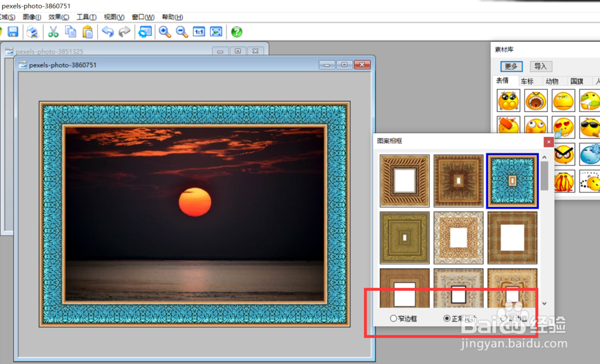Viewport: 600px width, 364px height.
Task: Select the angry eyebrows emoji sticker
Action: [x=564, y=154]
